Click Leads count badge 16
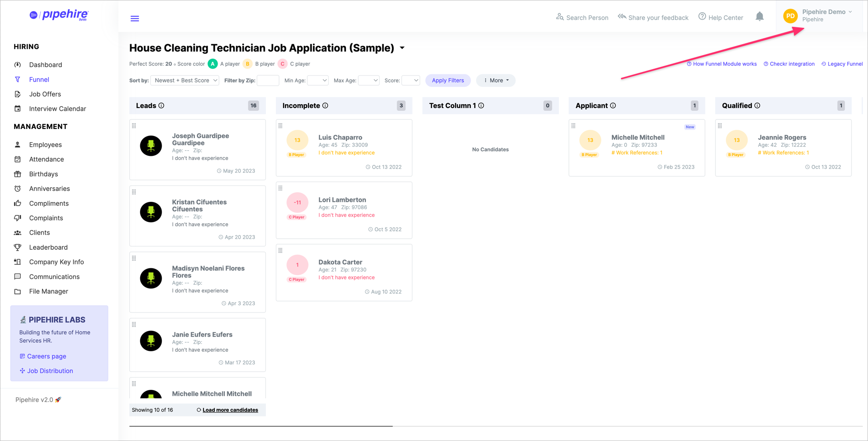868x441 pixels. (x=254, y=106)
